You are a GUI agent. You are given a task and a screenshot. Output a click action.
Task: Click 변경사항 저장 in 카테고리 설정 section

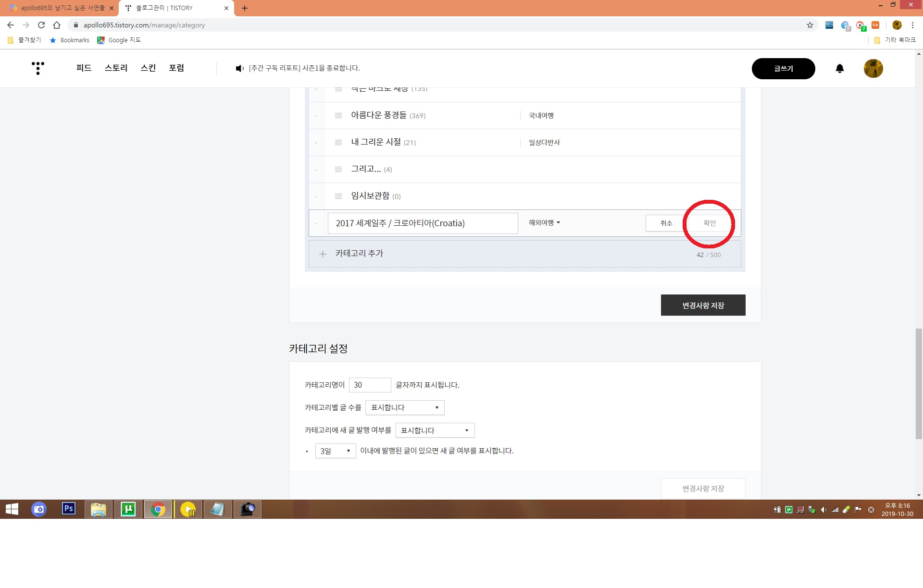click(x=703, y=489)
